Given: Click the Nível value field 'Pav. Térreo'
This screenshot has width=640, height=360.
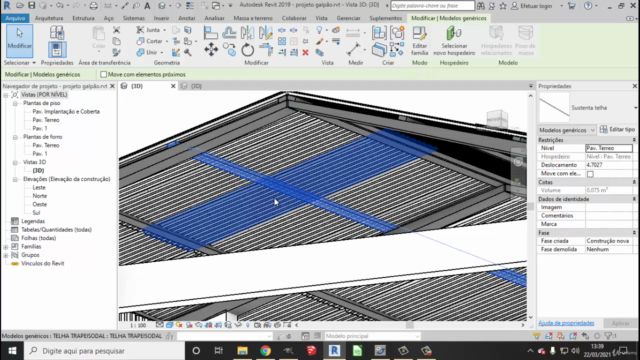Looking at the screenshot, I should pos(609,148).
